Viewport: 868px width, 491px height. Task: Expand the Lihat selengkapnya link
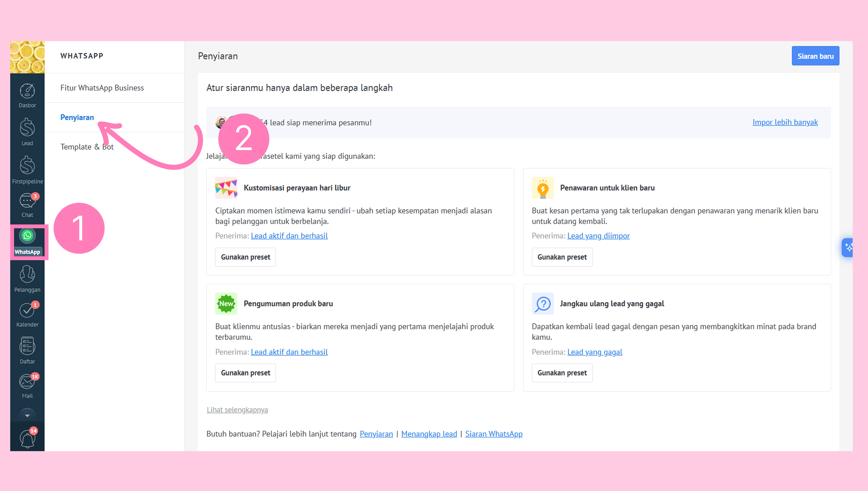click(237, 410)
